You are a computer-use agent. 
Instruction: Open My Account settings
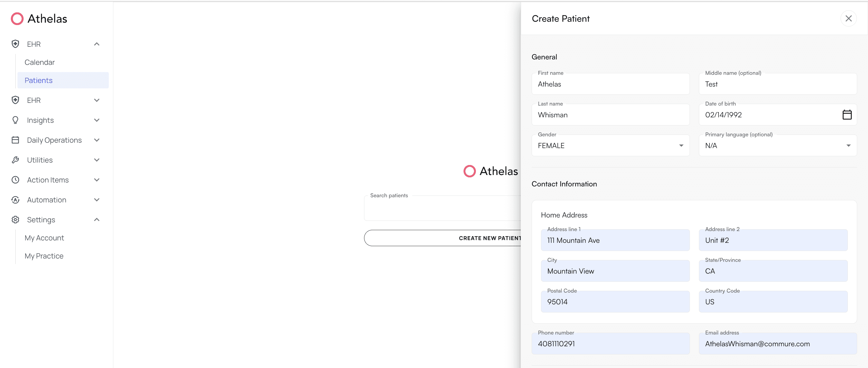(44, 237)
